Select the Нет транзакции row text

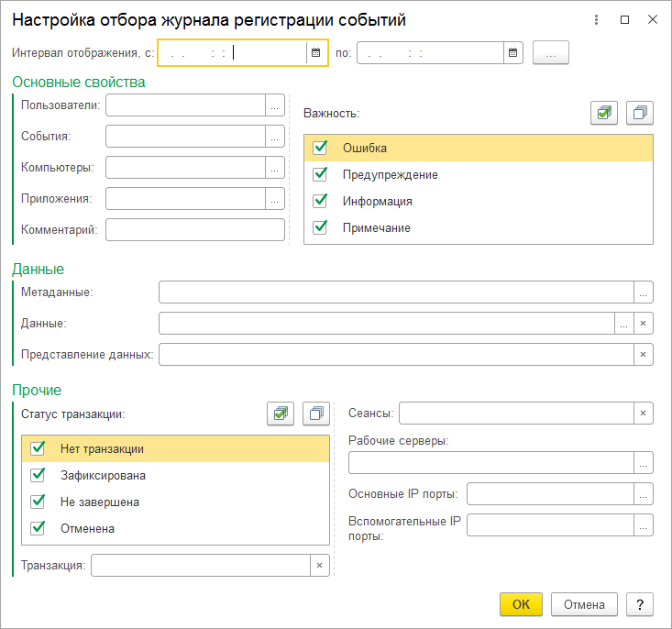point(102,449)
